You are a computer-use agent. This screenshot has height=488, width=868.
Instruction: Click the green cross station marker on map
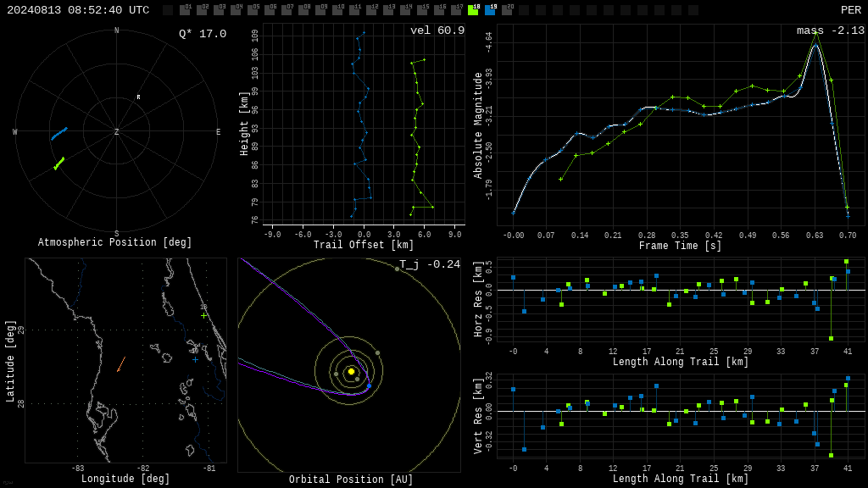point(203,316)
